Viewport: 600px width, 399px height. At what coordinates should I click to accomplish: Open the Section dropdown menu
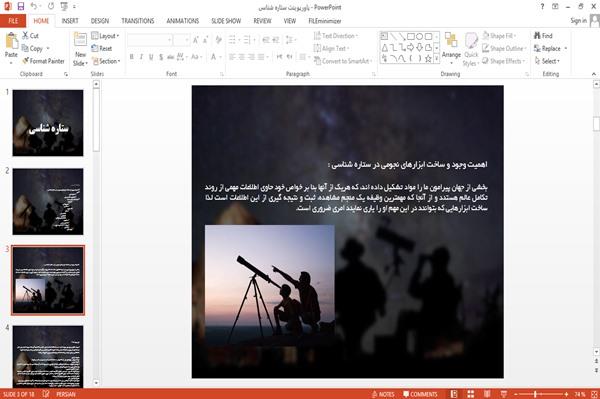coord(106,61)
